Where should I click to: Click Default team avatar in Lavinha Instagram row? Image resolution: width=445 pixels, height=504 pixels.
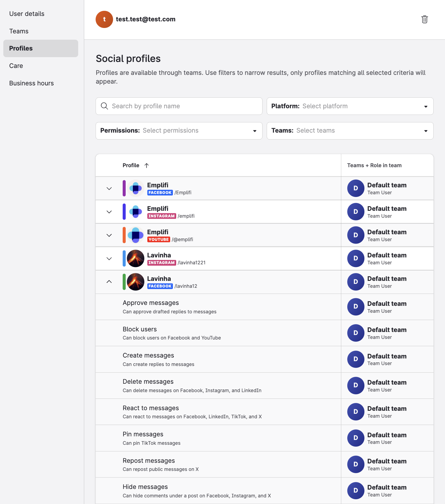(356, 258)
